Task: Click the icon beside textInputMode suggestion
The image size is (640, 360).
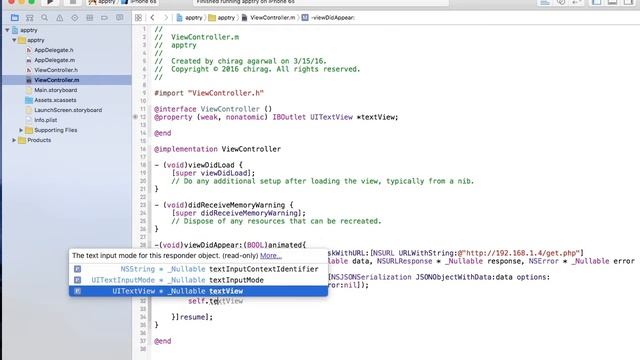Action: 78,280
